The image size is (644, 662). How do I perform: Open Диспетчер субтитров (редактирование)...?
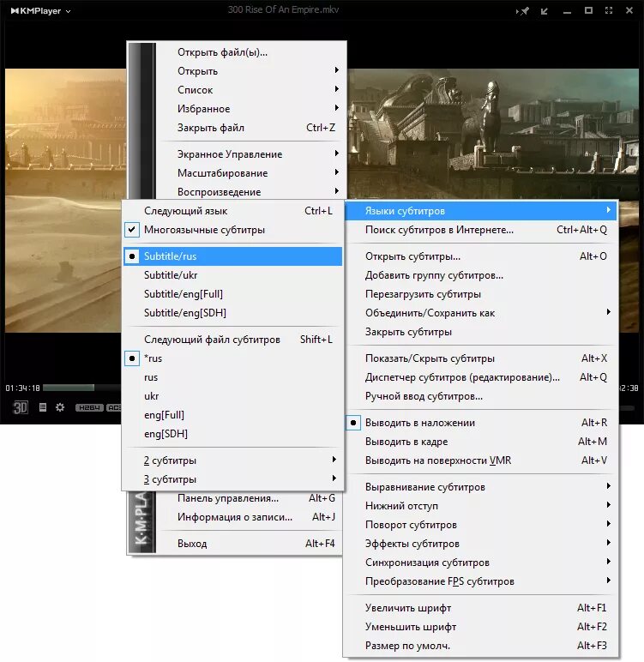coord(480,377)
